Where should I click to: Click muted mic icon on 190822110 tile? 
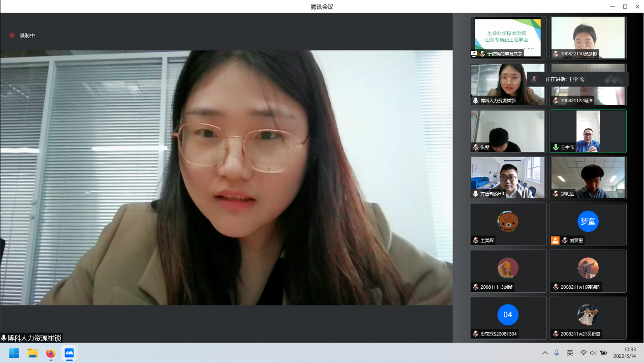coord(556,54)
